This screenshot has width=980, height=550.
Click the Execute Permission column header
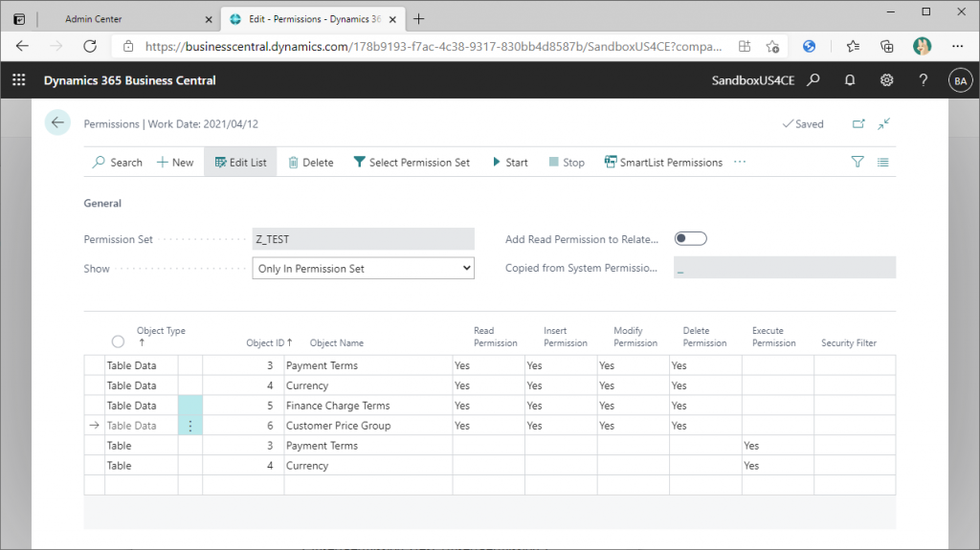[773, 337]
